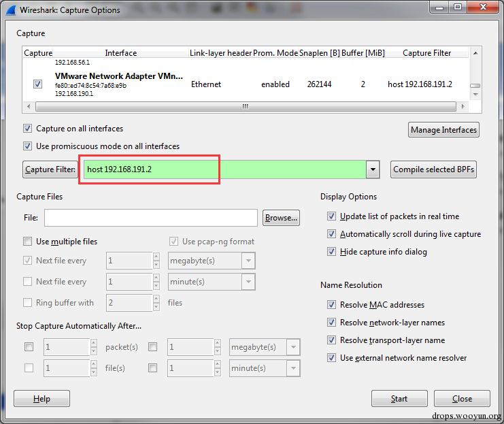The width and height of the screenshot is (504, 424).
Task: Open stop-after minute(s) unit dropdown
Action: point(293,368)
